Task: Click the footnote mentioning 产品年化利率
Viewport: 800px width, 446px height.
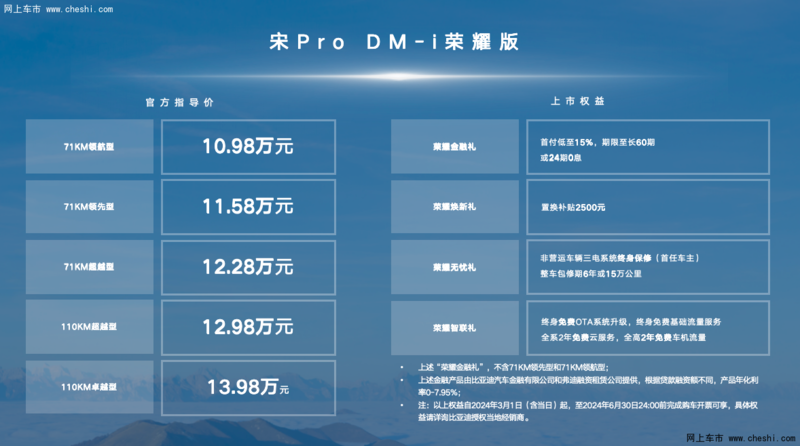Action: [588, 386]
